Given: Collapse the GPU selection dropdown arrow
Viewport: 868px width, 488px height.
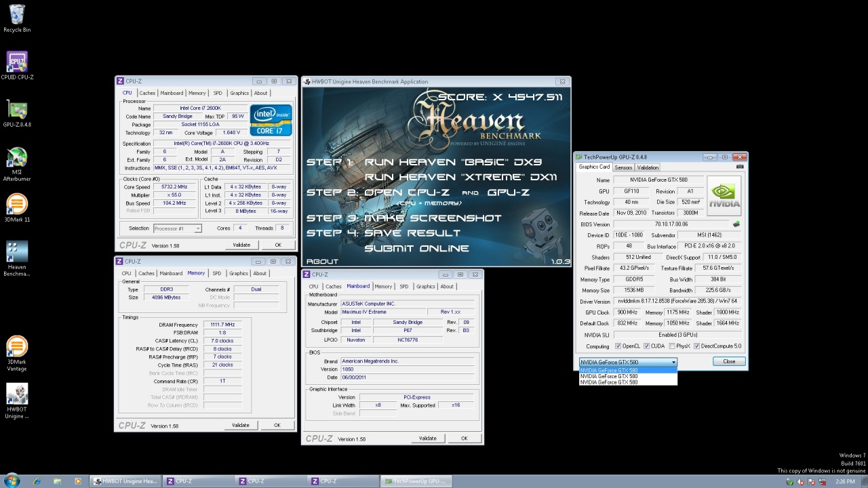Looking at the screenshot, I should 673,362.
